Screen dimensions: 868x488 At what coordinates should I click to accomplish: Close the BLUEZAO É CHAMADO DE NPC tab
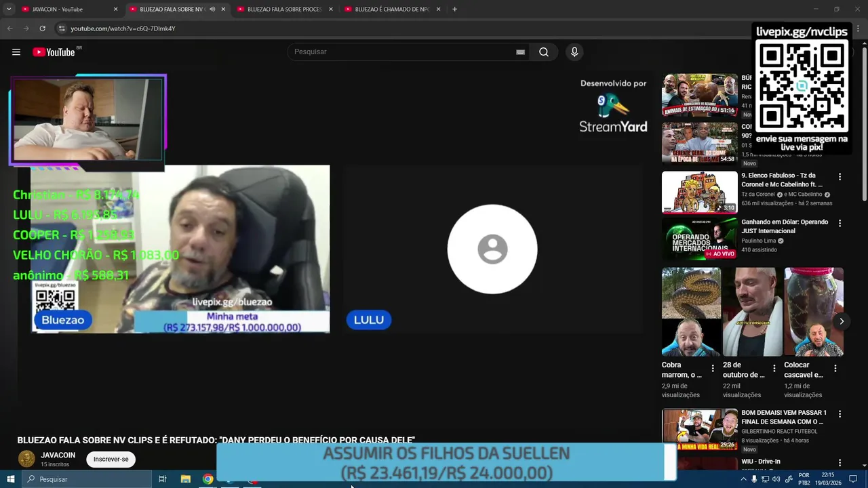(438, 9)
